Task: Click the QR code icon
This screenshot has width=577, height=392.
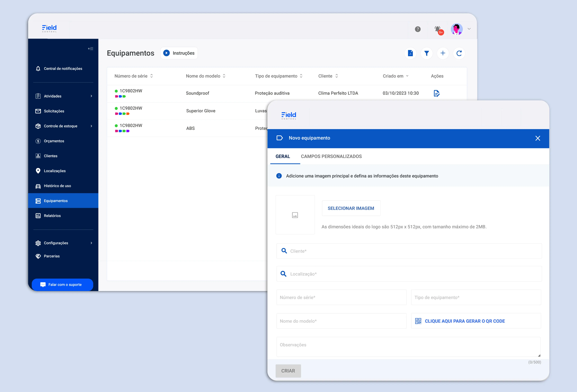Action: pos(418,321)
